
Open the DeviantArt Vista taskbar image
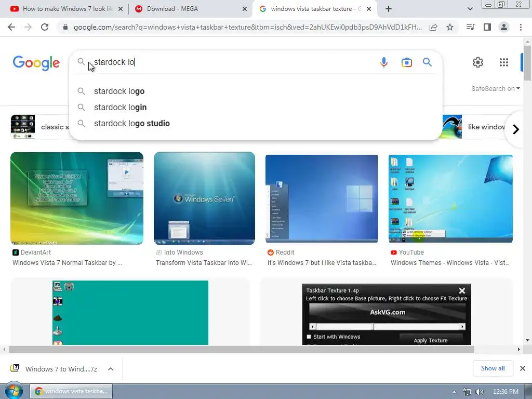[x=77, y=198]
